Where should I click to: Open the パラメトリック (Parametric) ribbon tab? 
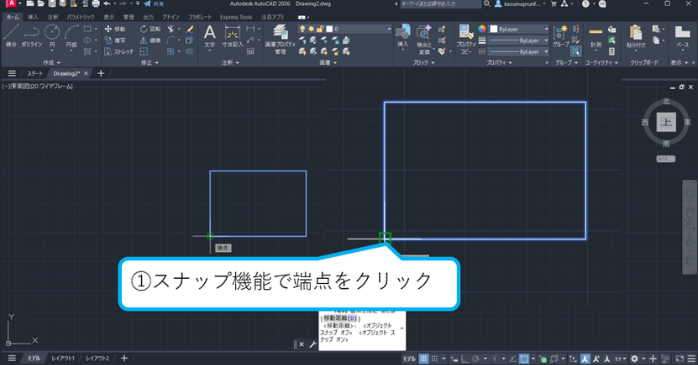[81, 17]
